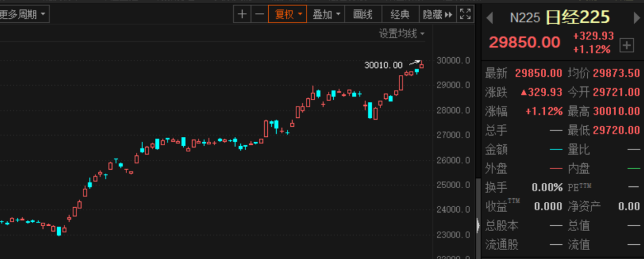The height and width of the screenshot is (259, 644).
Task: Go to next stock with right arrow
Action: click(x=637, y=18)
